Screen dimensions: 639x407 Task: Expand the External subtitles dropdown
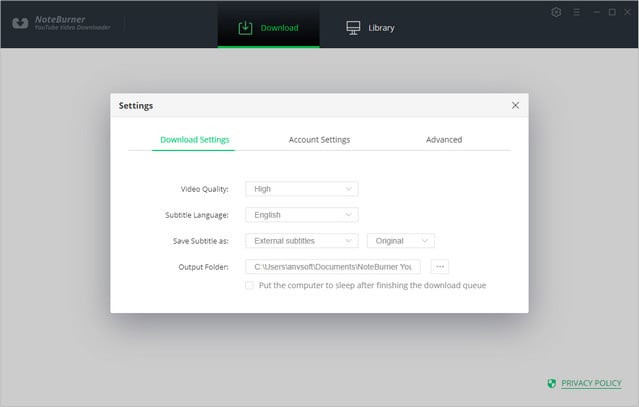tap(301, 241)
